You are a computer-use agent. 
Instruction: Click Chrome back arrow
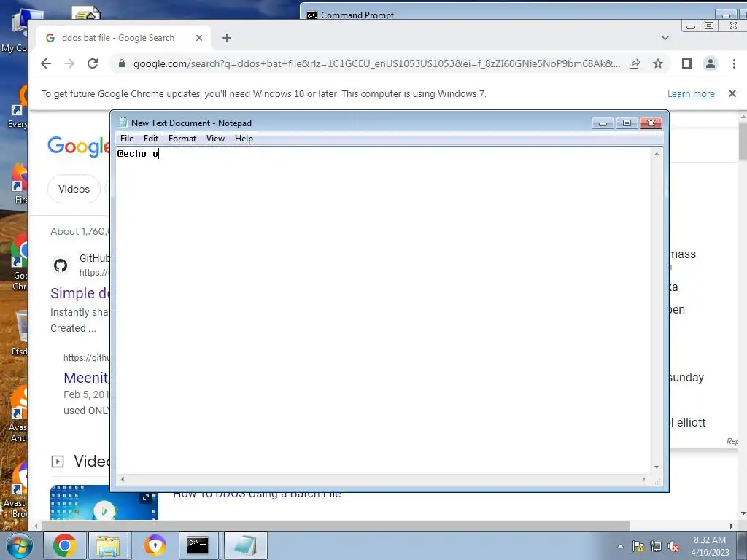pyautogui.click(x=46, y=64)
